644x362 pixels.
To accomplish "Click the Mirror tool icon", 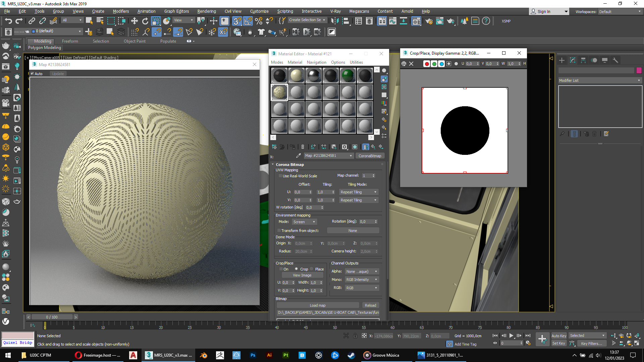I will pyautogui.click(x=334, y=21).
